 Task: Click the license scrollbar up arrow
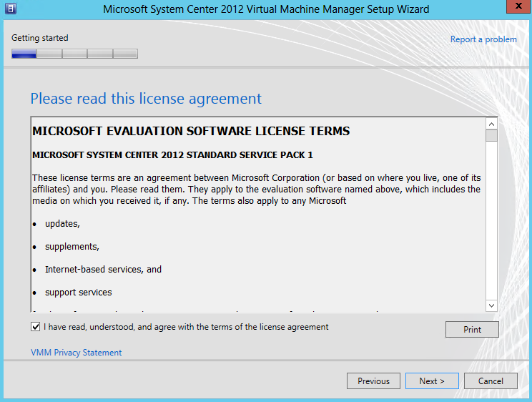tap(491, 124)
